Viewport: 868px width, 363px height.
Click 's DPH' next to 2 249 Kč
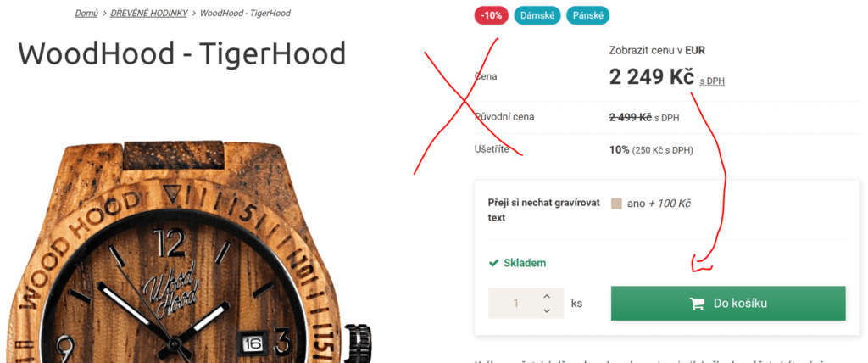tap(712, 81)
